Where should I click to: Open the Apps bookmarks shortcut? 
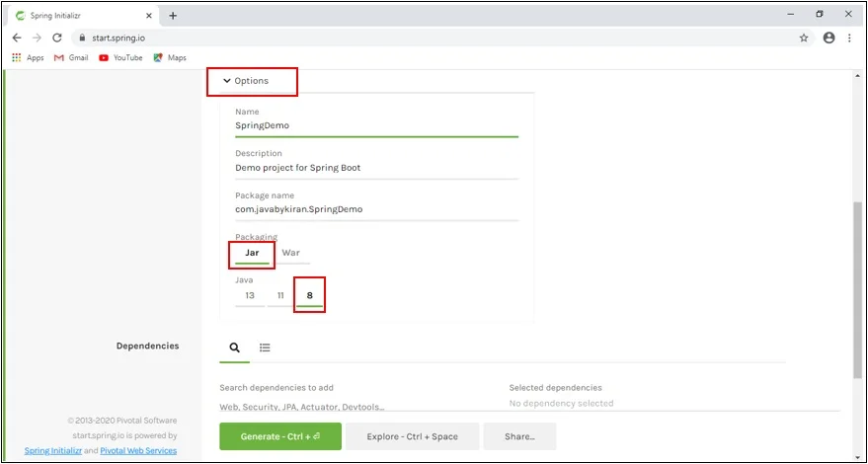[28, 57]
